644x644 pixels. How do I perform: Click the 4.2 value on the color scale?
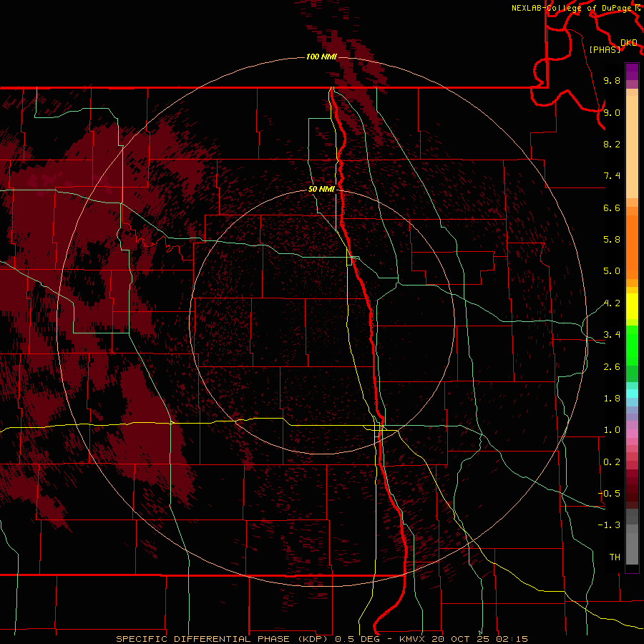612,303
